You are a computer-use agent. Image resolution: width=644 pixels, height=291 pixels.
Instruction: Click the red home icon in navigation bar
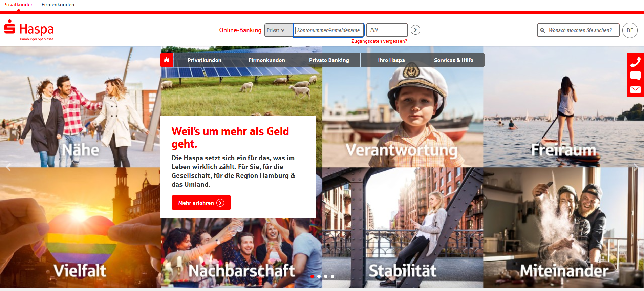(x=167, y=60)
